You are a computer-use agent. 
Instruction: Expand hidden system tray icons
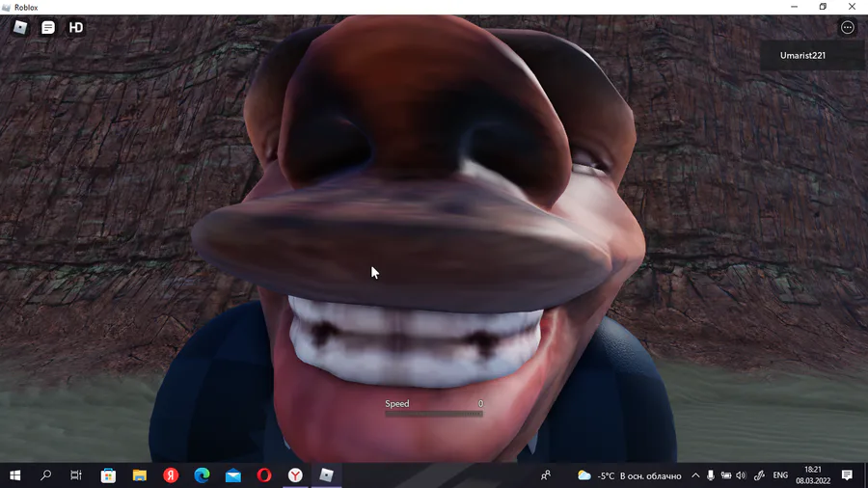pyautogui.click(x=695, y=475)
